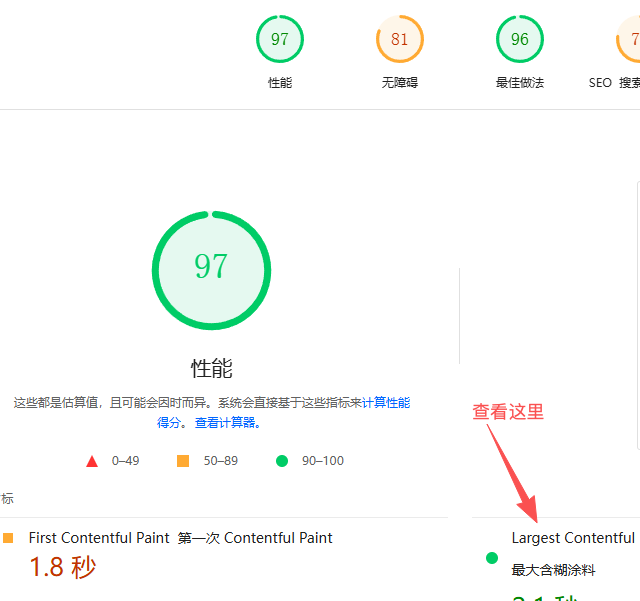Image resolution: width=640 pixels, height=601 pixels.
Task: Select the 无障碍 label under top gauge
Action: [x=400, y=83]
